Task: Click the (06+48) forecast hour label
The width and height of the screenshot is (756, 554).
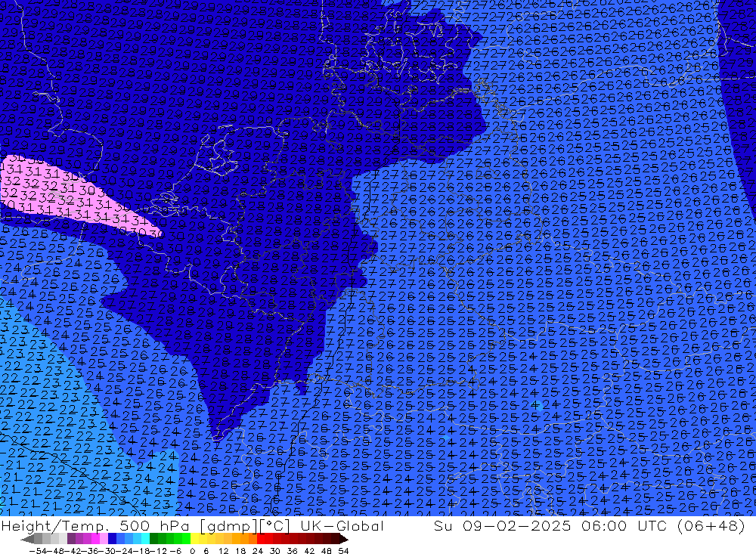Action: pos(711,526)
